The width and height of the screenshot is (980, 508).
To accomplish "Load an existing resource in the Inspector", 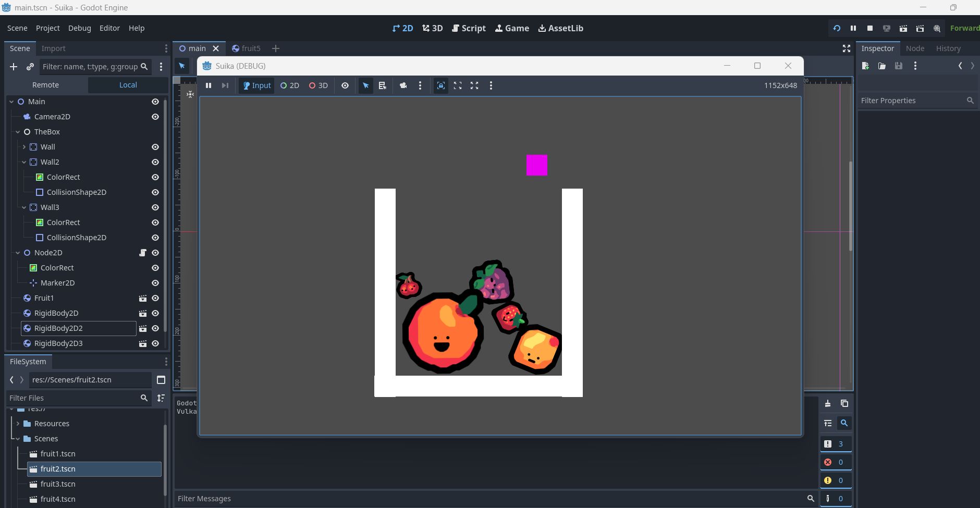I will 882,66.
